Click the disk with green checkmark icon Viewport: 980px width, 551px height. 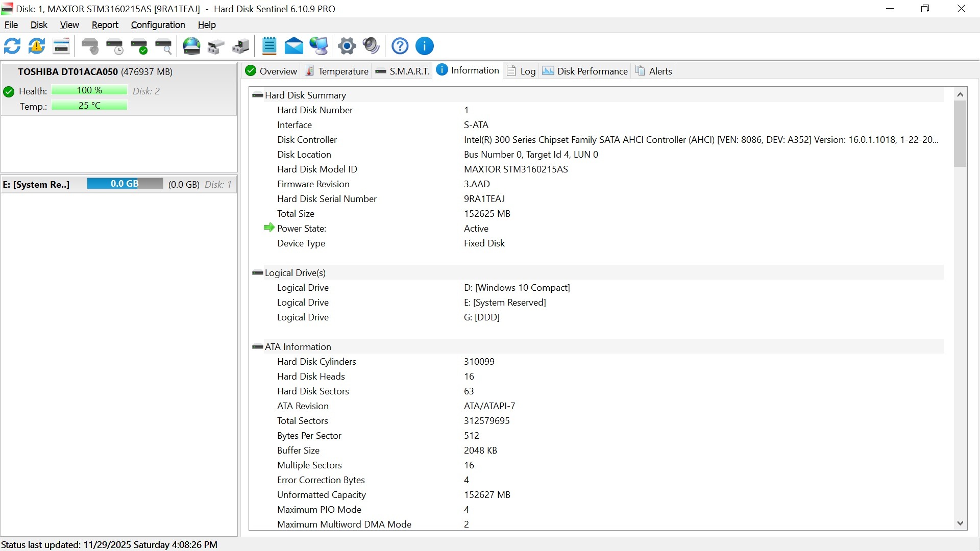(139, 46)
